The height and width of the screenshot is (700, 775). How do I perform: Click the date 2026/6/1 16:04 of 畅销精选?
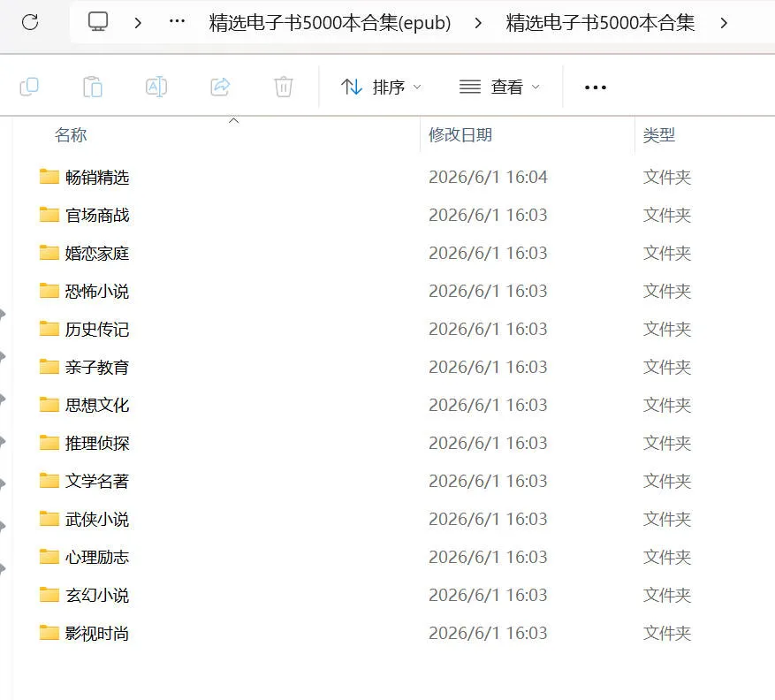point(489,177)
